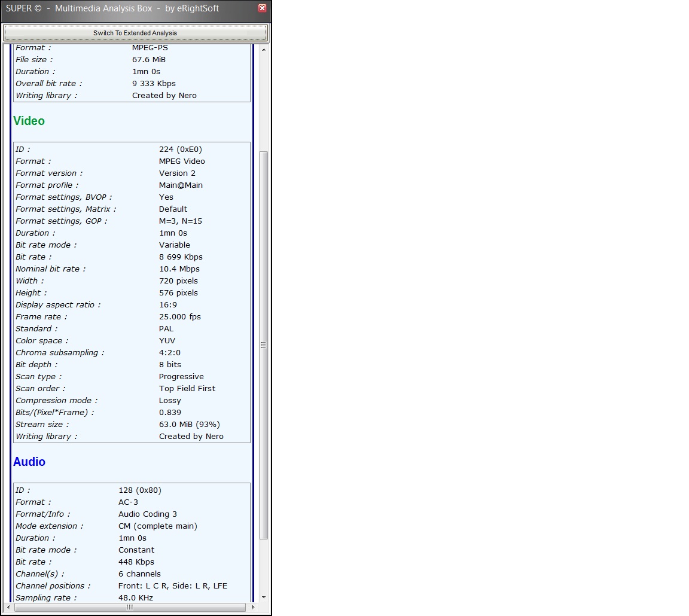Screen dimensions: 689x616
Task: Click the frame rate 25.000 fps
Action: (179, 317)
